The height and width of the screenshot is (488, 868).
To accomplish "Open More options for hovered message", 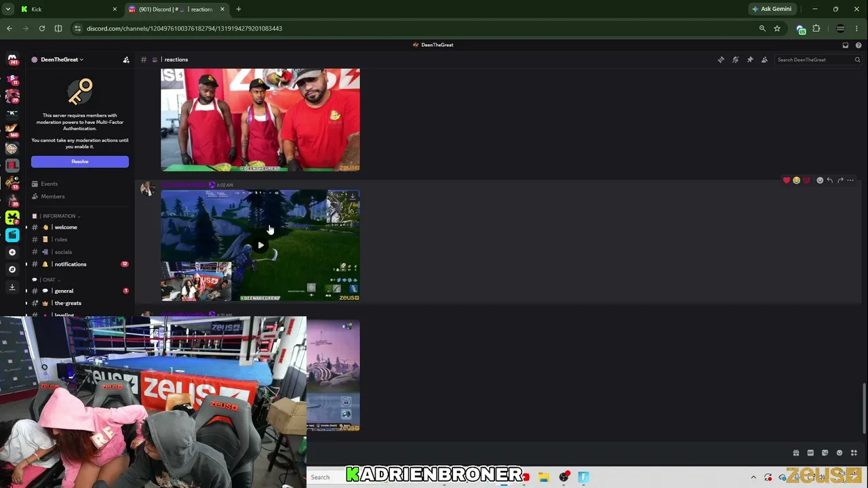I will point(850,180).
